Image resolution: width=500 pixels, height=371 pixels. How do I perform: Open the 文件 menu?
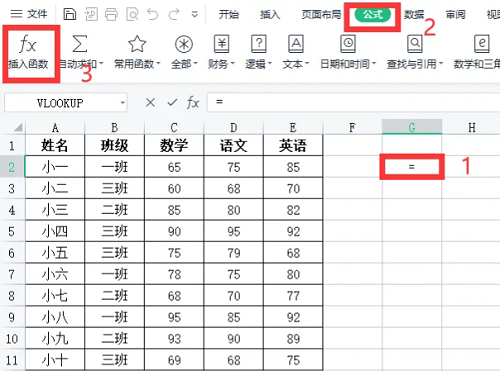tap(29, 14)
